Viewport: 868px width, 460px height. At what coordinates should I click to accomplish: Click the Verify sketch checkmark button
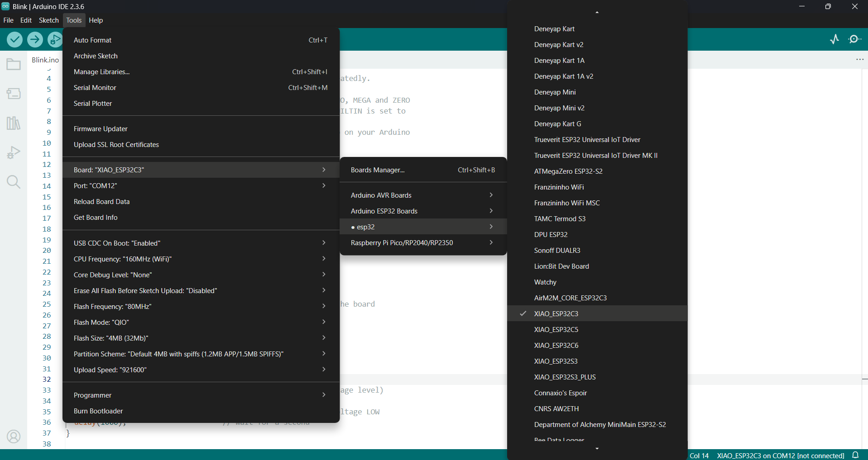[x=15, y=40]
